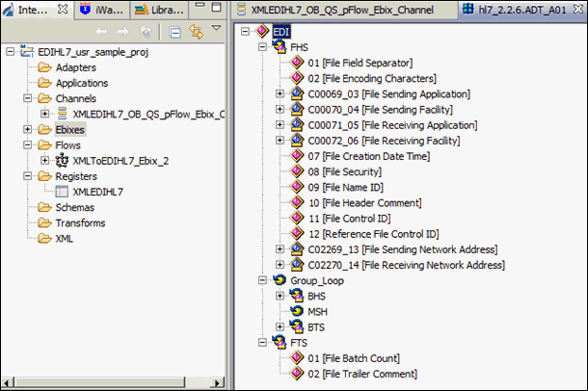
Task: Click the explorer horizontal scrollbar thumb
Action: coord(99,382)
